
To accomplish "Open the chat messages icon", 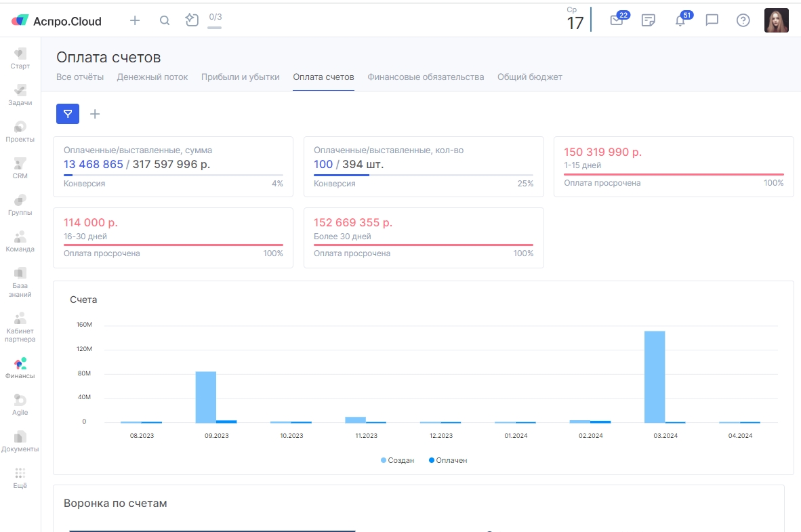I will [712, 20].
